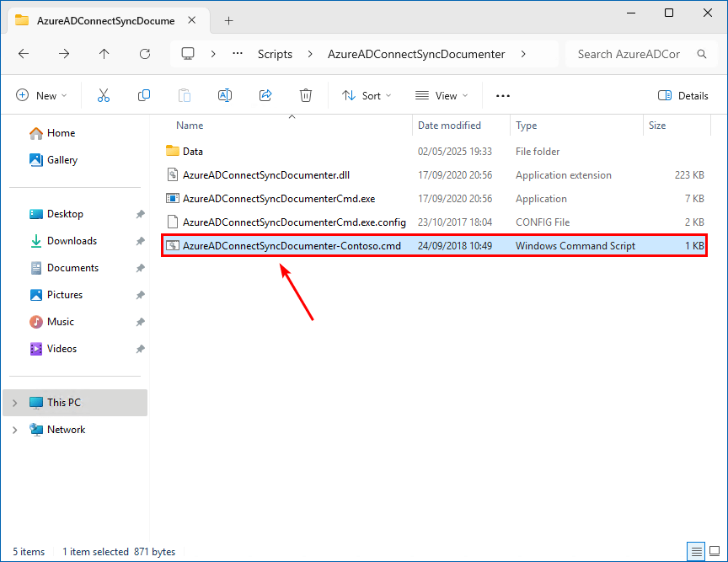Sort by the Size column header
Viewport: 728px width, 562px height.
[657, 126]
